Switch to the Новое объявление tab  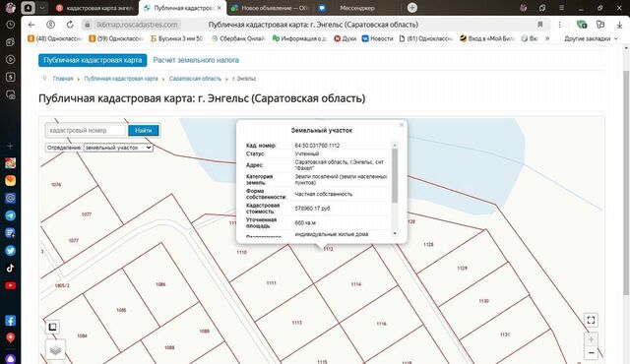pyautogui.click(x=269, y=8)
